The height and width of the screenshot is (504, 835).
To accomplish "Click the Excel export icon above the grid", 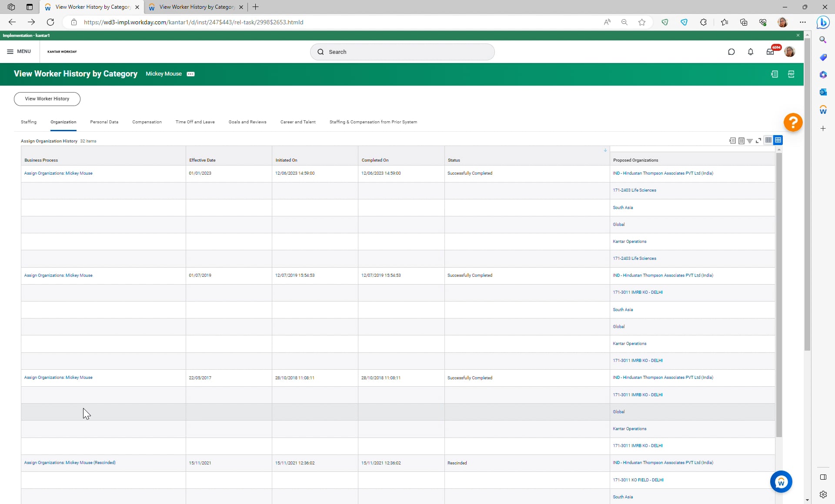I will tap(732, 140).
